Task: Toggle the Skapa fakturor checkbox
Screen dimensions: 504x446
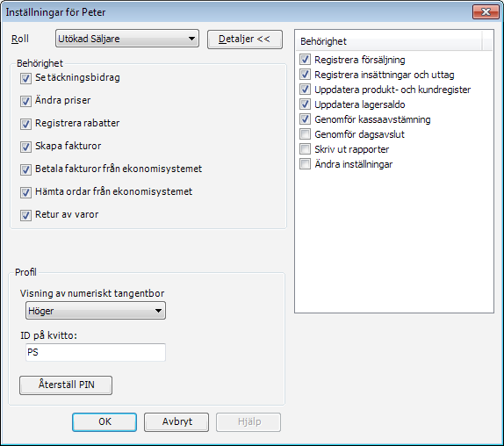Action: tap(25, 147)
